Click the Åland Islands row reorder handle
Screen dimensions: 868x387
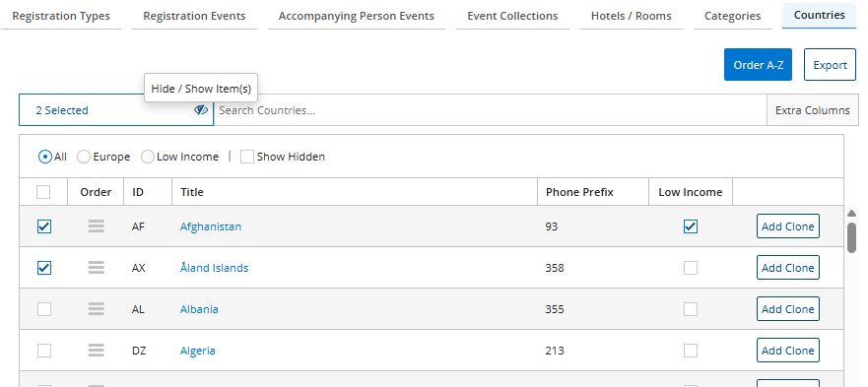[97, 268]
